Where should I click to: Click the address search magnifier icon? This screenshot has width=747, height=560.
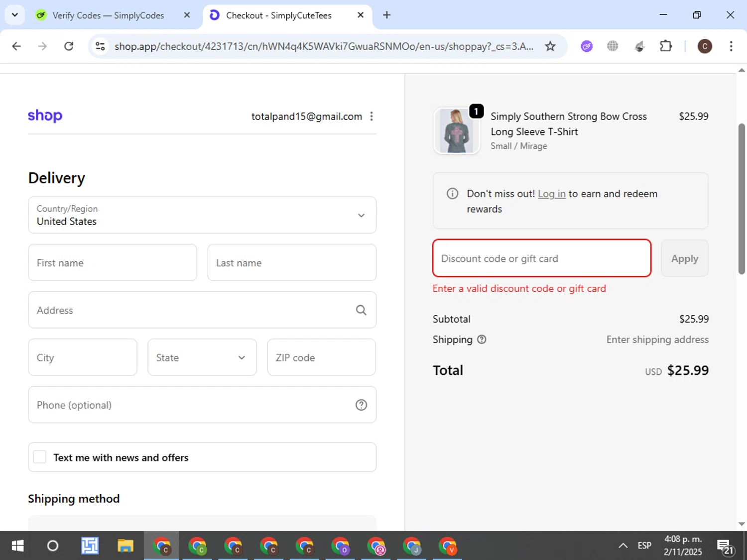[361, 310]
